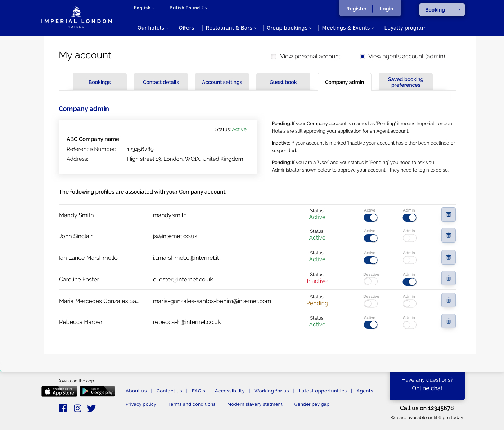504x431 pixels.
Task: Open the Online chat link
Action: (427, 388)
